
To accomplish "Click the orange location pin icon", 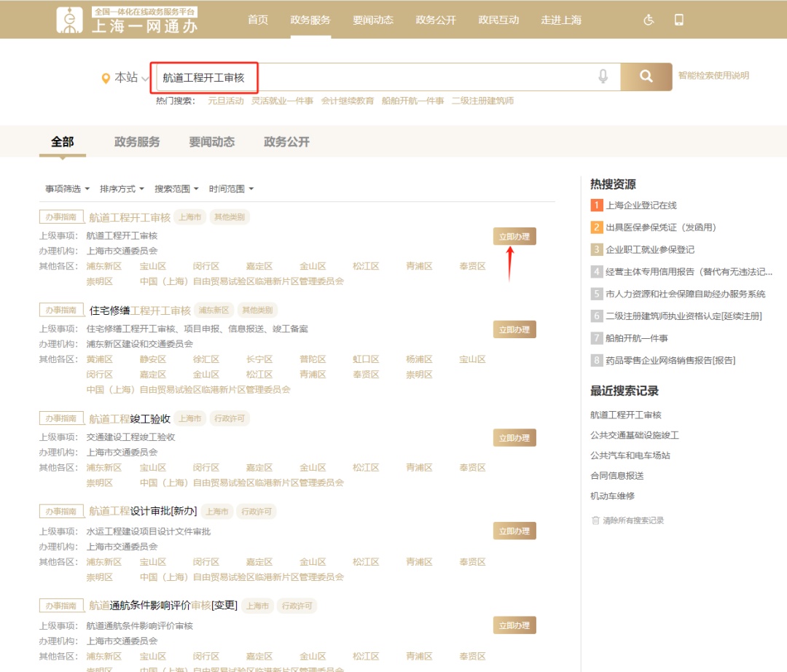I will (x=106, y=78).
